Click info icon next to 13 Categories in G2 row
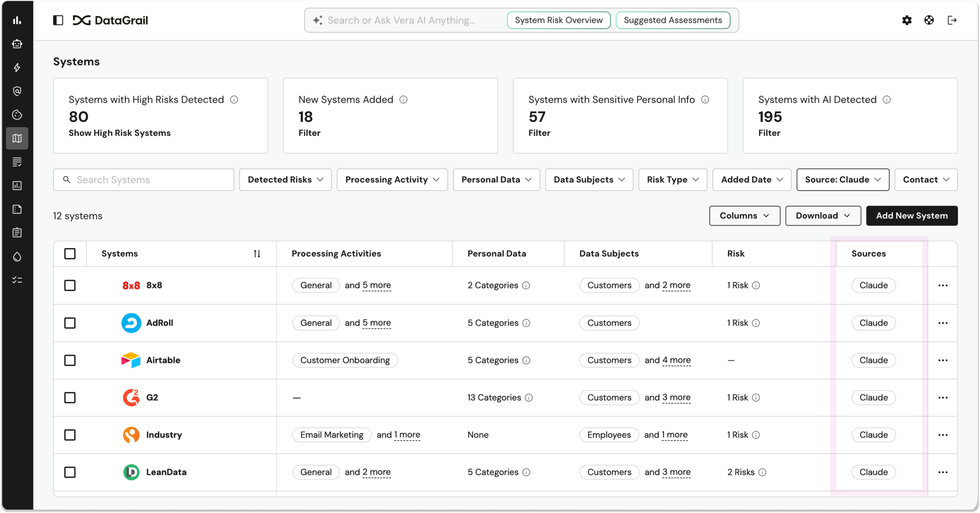Screen dimensions: 980x513 529,398
